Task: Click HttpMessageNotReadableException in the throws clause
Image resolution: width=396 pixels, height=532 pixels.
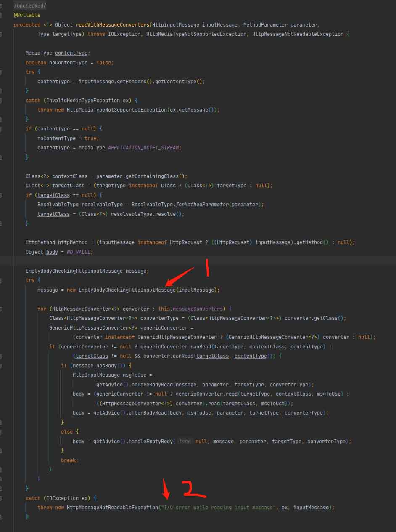Action: pos(298,34)
